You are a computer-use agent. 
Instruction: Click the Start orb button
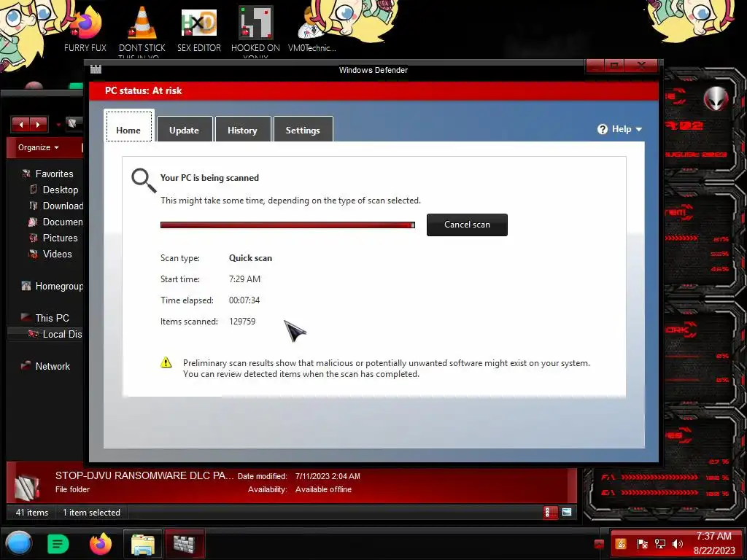(x=19, y=543)
